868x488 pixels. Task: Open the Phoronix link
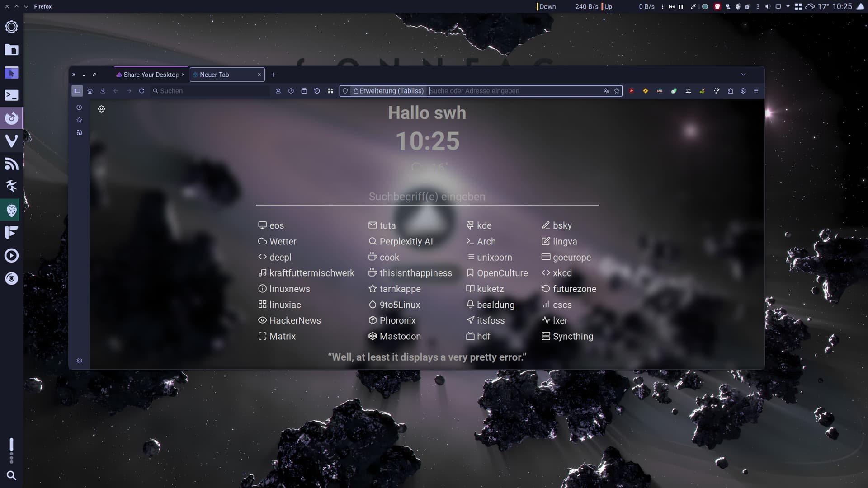[392, 320]
